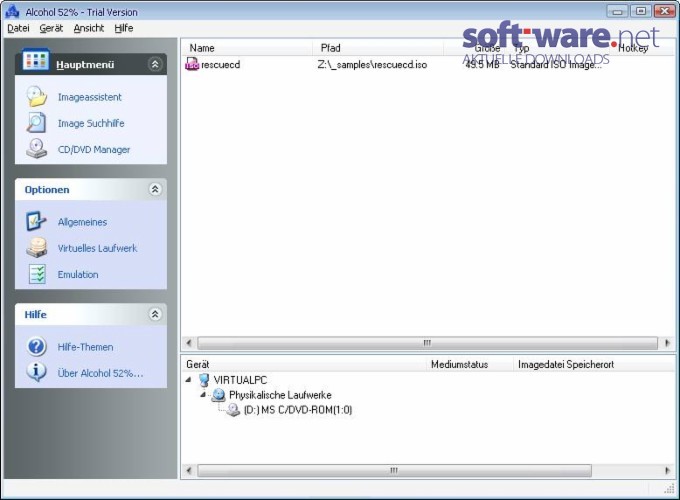This screenshot has height=500, width=680.
Task: Click the window resize grip
Action: (x=669, y=489)
